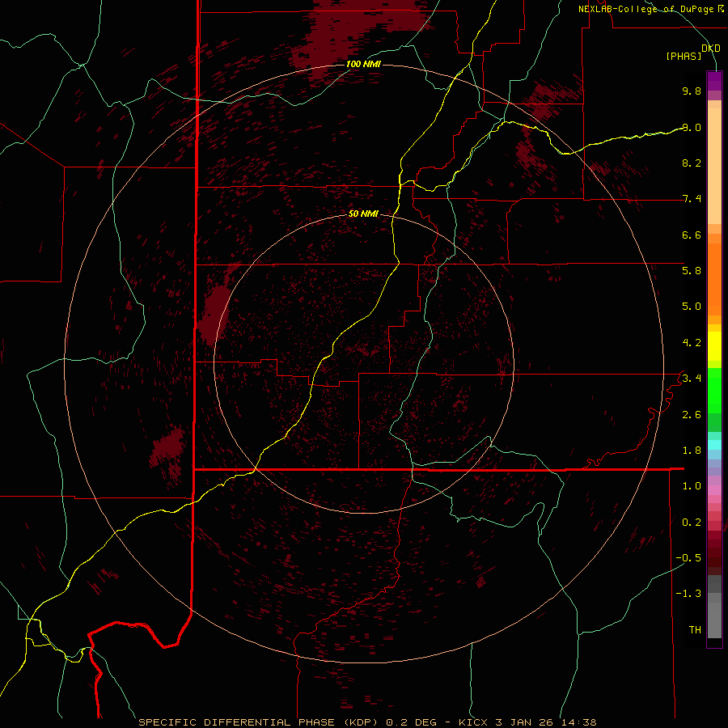This screenshot has height=728, width=728.
Task: Click the 8.2 legend value
Action: pos(692,163)
